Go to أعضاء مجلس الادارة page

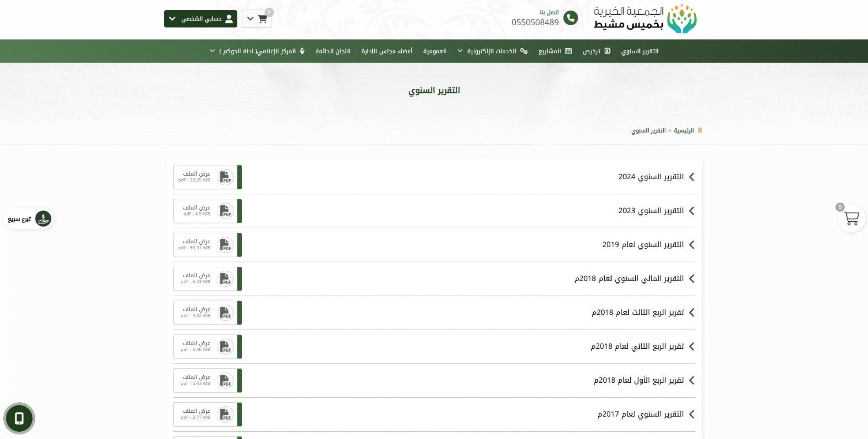tap(387, 51)
